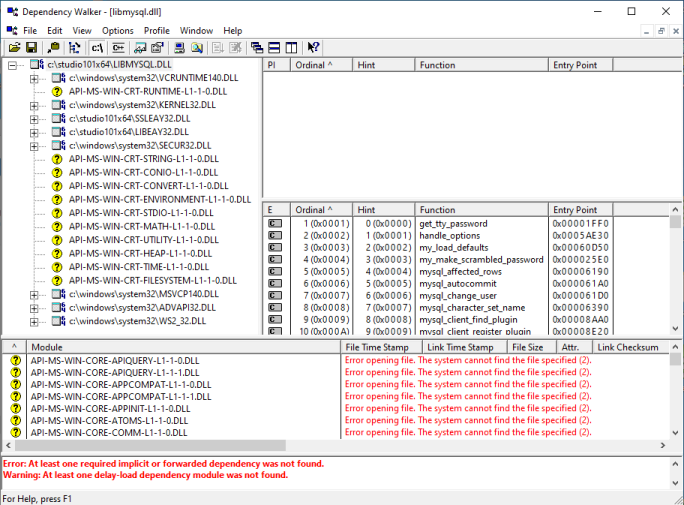Sort module list by Module column header
This screenshot has width=684, height=505.
(x=183, y=347)
